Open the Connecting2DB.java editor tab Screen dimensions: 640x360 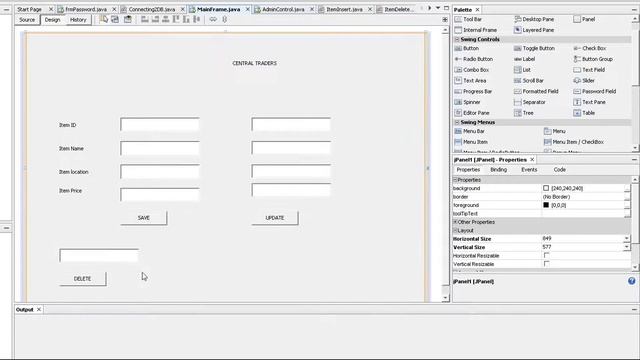[152, 9]
